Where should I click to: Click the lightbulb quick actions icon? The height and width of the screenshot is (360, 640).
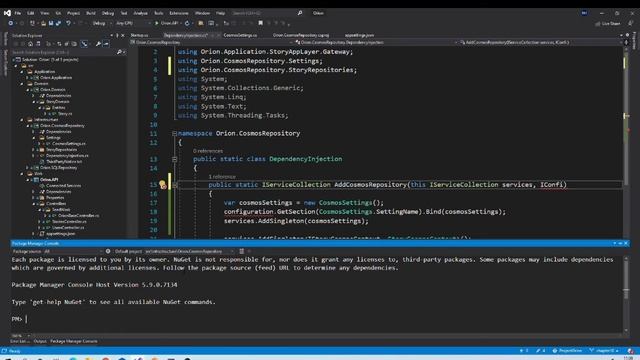(x=162, y=185)
